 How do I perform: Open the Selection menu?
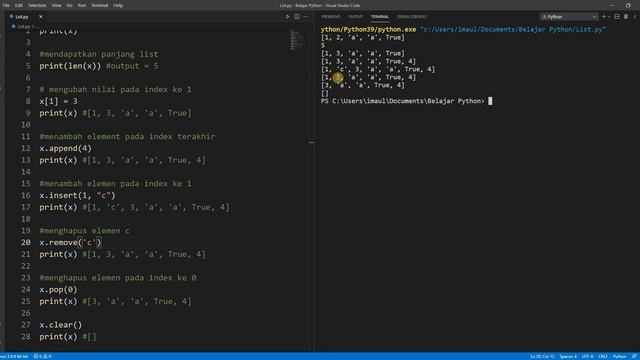tap(37, 5)
